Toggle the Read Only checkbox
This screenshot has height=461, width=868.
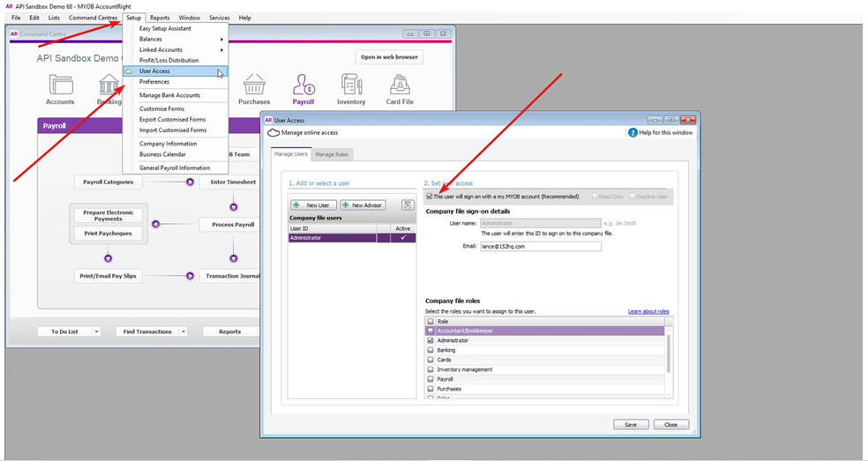pos(595,197)
